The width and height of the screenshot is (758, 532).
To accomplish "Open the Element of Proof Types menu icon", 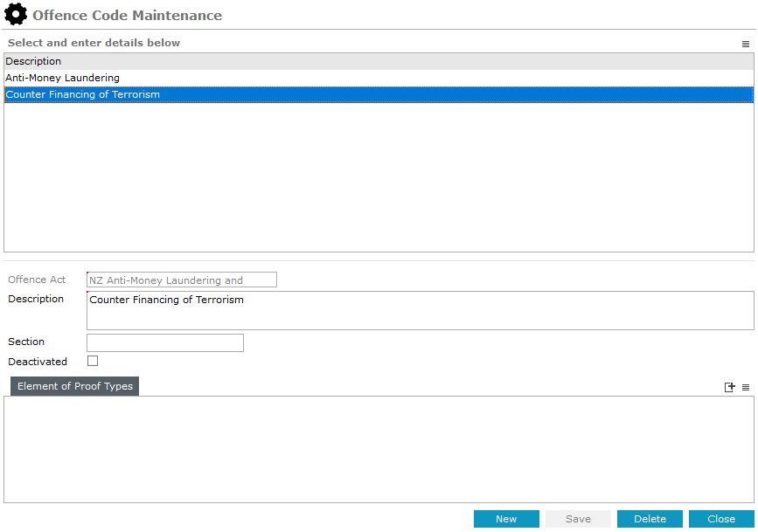I will pyautogui.click(x=746, y=387).
